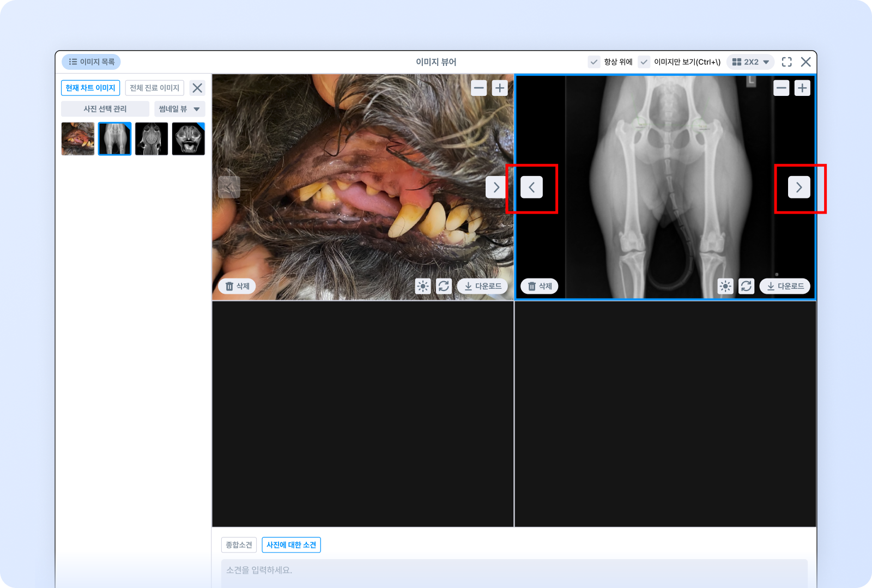Go to previous image in teeth photo pane
872x588 pixels.
[x=229, y=187]
